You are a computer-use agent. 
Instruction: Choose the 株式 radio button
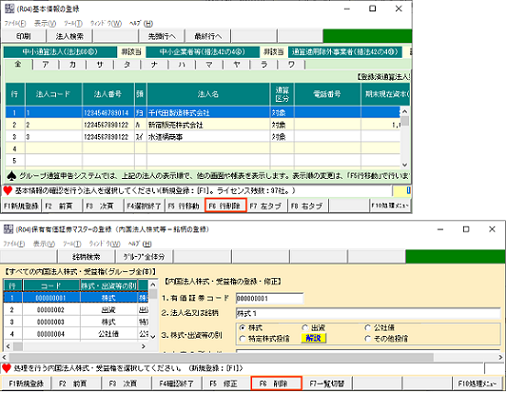click(242, 327)
